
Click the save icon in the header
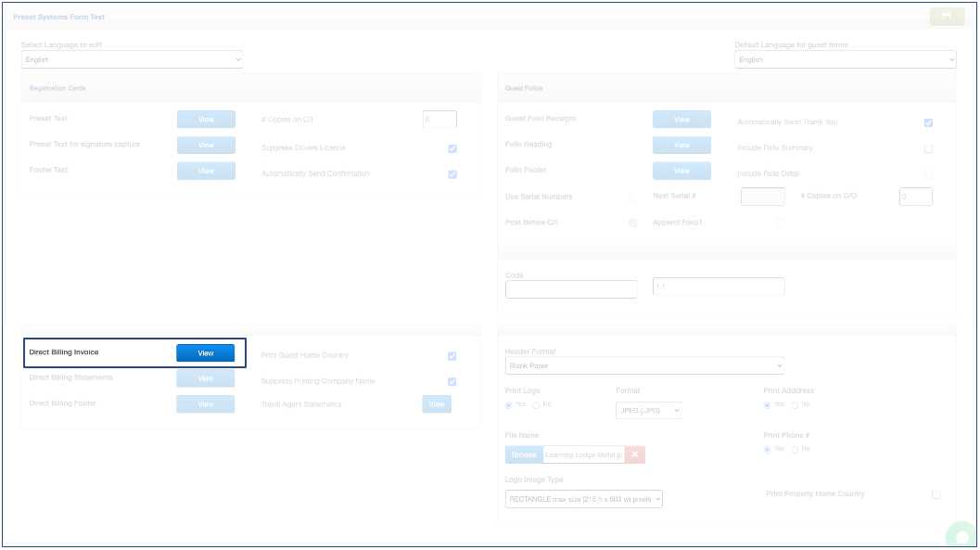(x=947, y=17)
